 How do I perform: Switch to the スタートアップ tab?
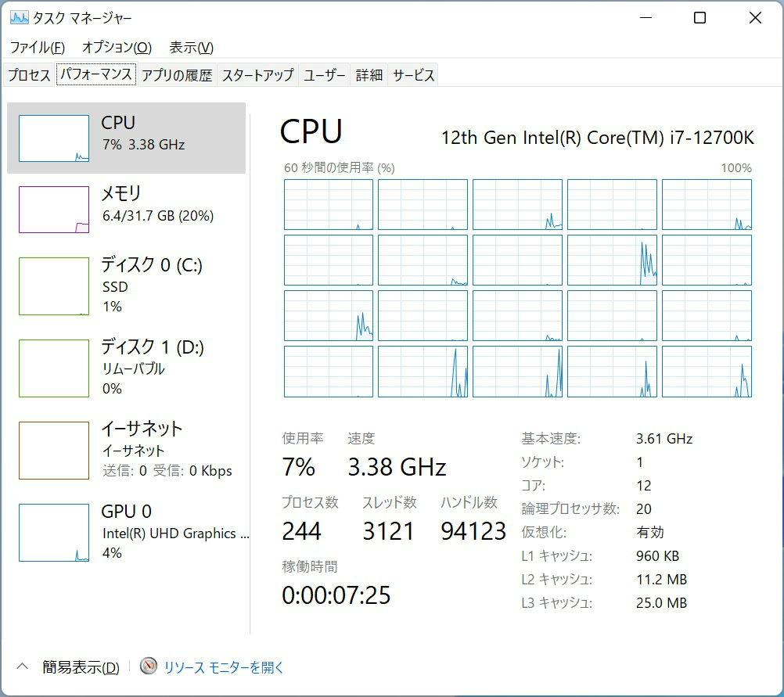click(x=258, y=75)
